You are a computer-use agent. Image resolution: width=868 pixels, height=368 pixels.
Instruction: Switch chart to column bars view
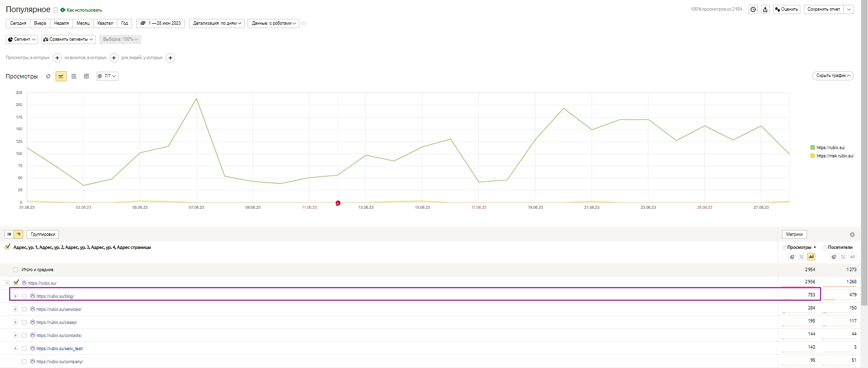[86, 76]
